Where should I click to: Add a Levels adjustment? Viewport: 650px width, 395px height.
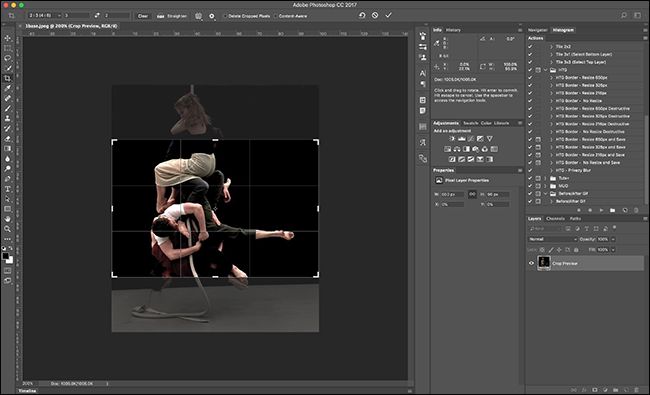pyautogui.click(x=461, y=139)
